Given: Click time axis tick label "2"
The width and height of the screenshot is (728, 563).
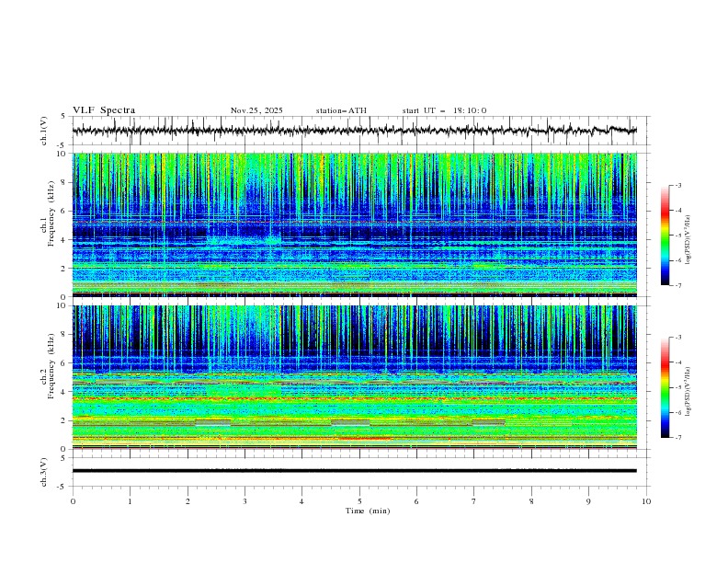Looking at the screenshot, I should click(x=188, y=501).
